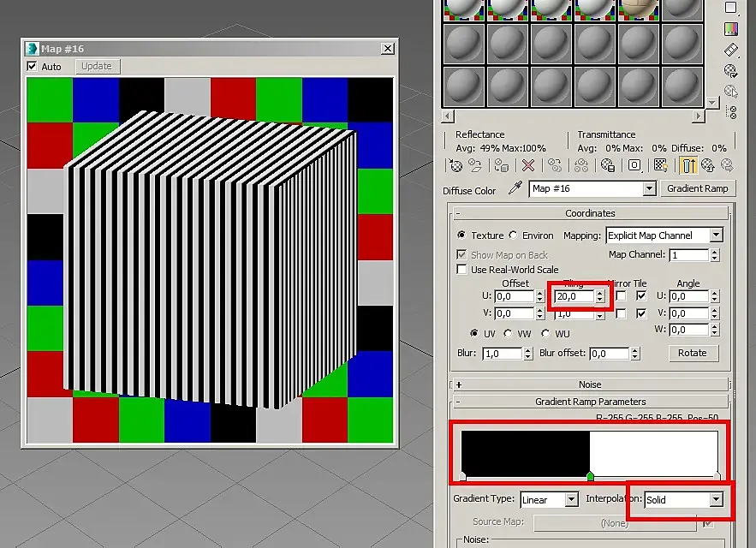
Task: Click Put Material to Scene icon
Action: 475,165
